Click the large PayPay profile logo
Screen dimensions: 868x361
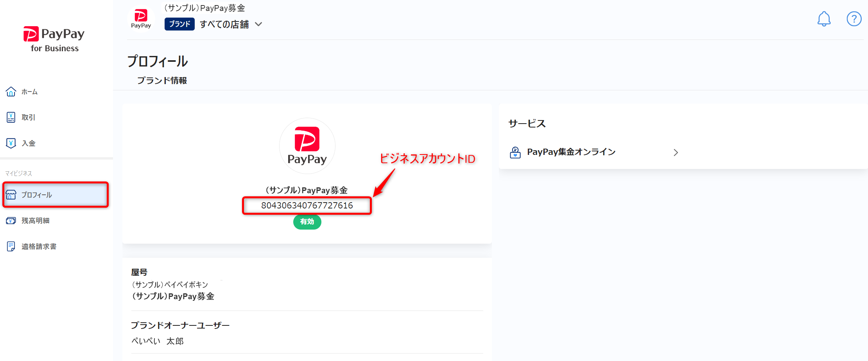[x=307, y=146]
